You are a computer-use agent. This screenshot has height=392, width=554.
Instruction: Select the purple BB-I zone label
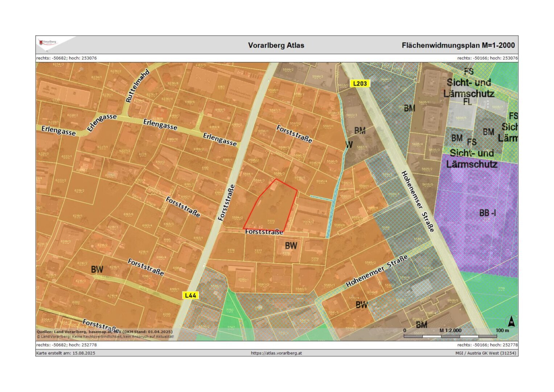pyautogui.click(x=487, y=213)
